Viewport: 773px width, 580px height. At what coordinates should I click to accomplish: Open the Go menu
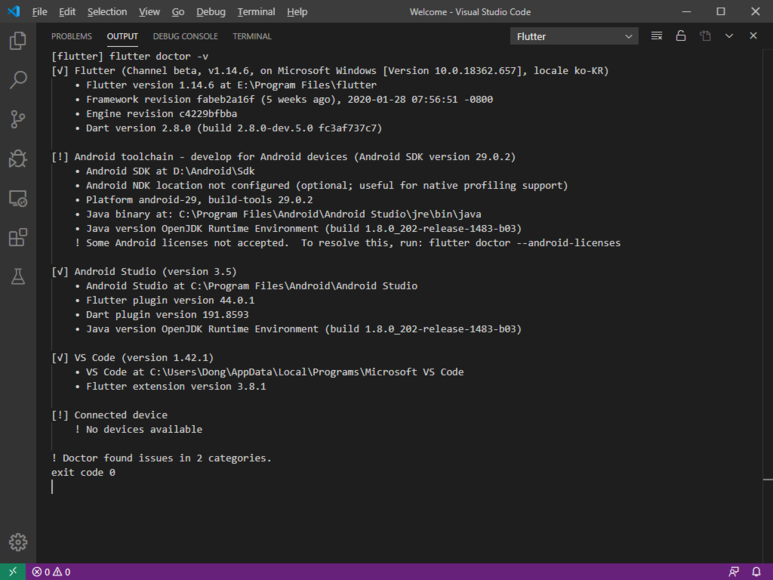pos(178,12)
